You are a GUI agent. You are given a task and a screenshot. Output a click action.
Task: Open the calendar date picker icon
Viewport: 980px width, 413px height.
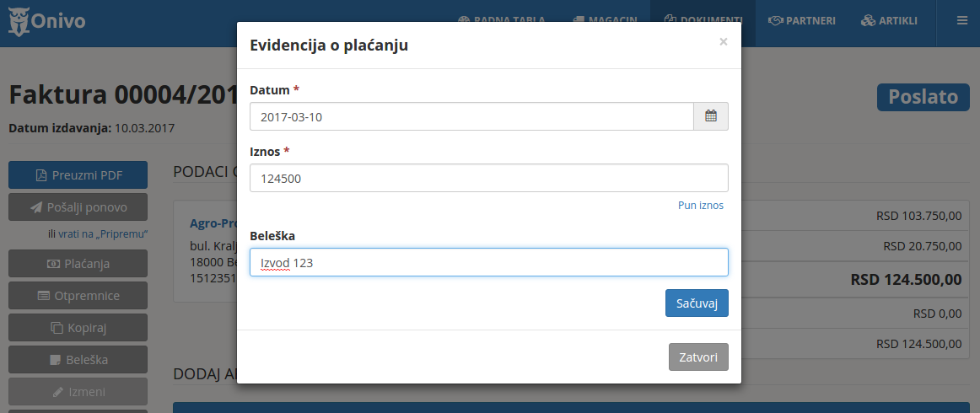[x=710, y=117]
